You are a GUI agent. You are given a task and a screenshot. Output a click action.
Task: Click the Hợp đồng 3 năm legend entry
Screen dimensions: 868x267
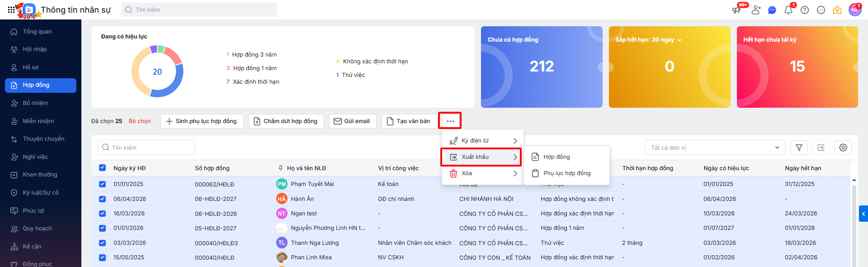(x=251, y=55)
